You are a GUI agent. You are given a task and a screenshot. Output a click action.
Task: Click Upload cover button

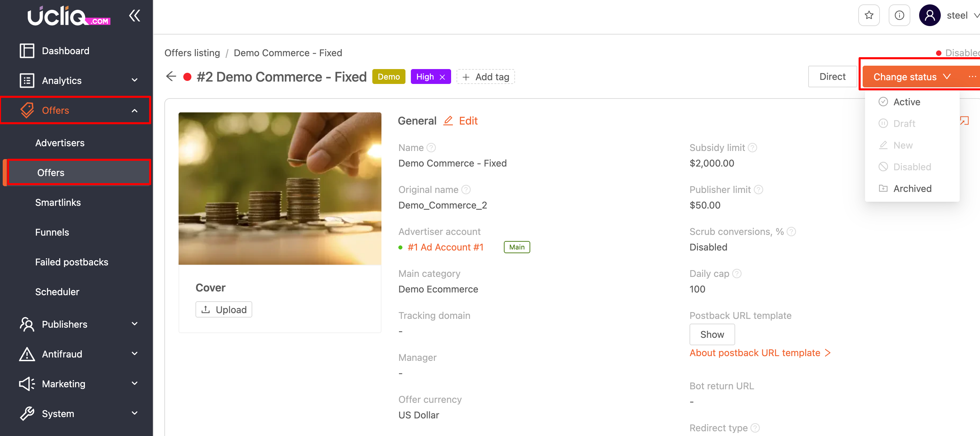[224, 310]
